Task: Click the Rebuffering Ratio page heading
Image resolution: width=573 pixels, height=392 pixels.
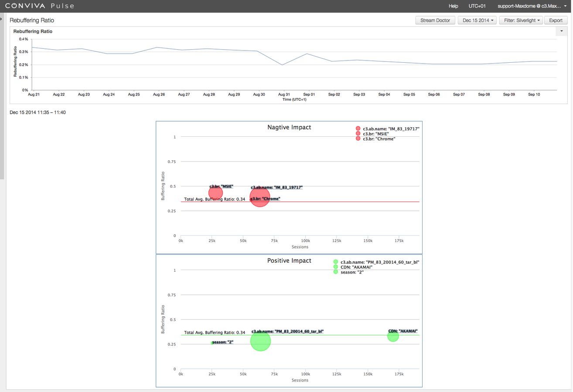Action: tap(32, 20)
